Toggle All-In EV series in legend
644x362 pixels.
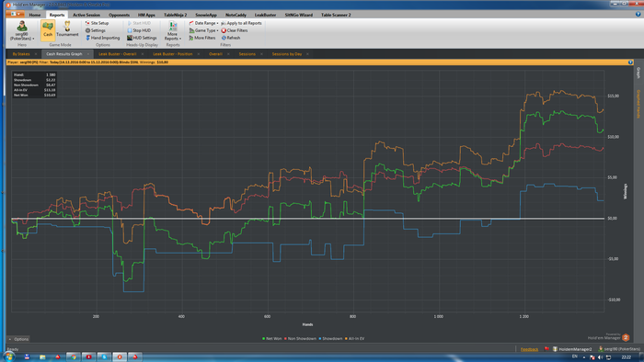coord(354,339)
